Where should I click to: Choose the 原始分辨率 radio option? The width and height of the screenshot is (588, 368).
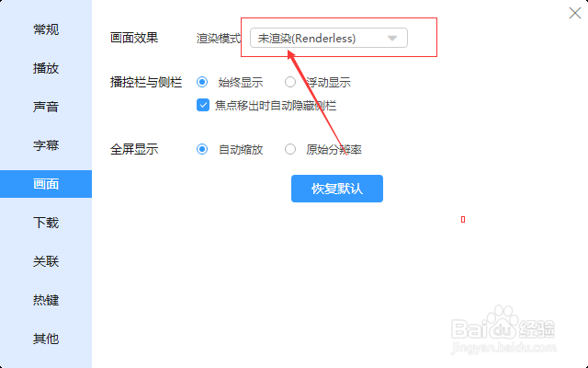coord(290,149)
